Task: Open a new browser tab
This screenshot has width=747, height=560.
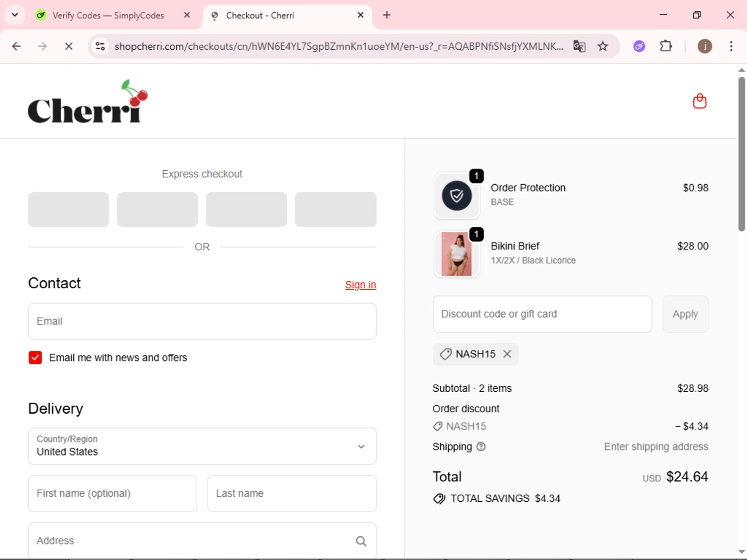Action: [387, 15]
